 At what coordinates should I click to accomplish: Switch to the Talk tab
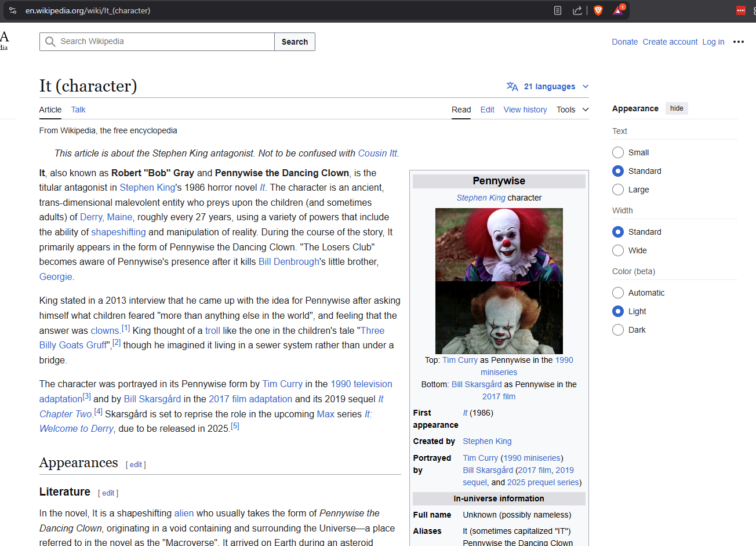pyautogui.click(x=78, y=110)
